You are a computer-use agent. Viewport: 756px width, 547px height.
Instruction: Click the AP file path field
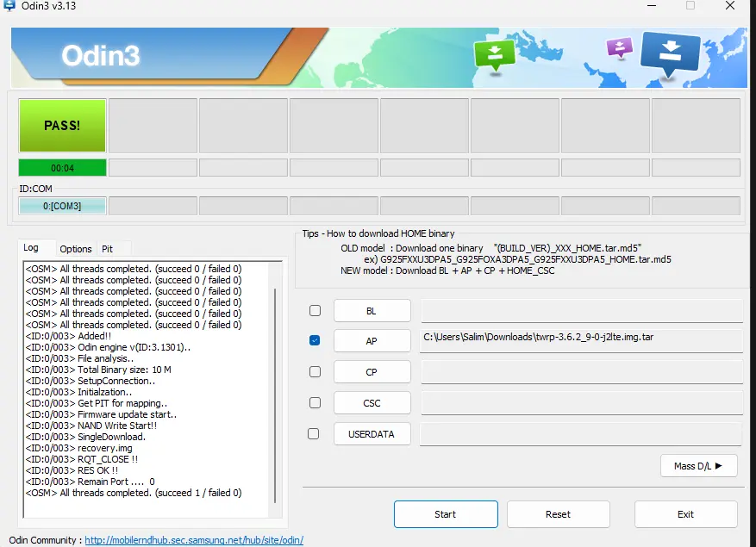tap(582, 341)
